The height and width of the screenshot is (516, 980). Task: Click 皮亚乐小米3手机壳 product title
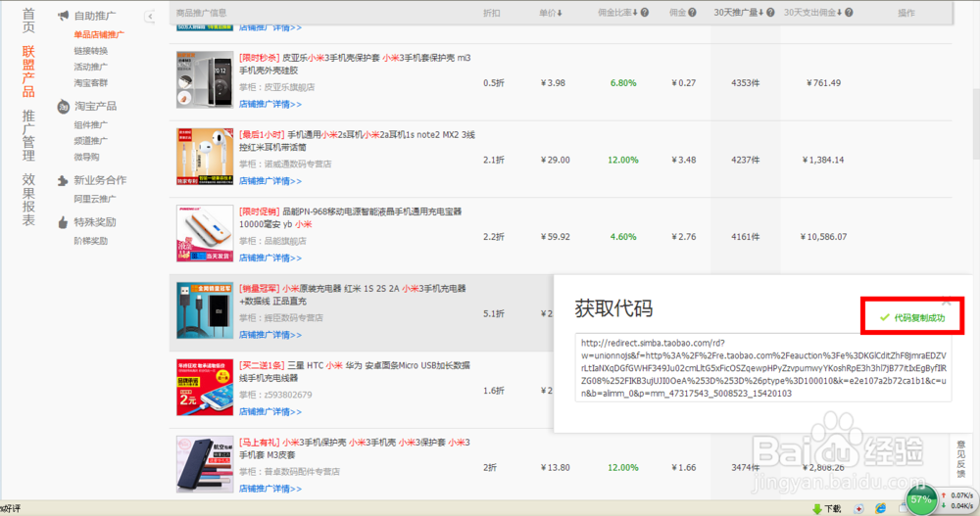point(355,64)
